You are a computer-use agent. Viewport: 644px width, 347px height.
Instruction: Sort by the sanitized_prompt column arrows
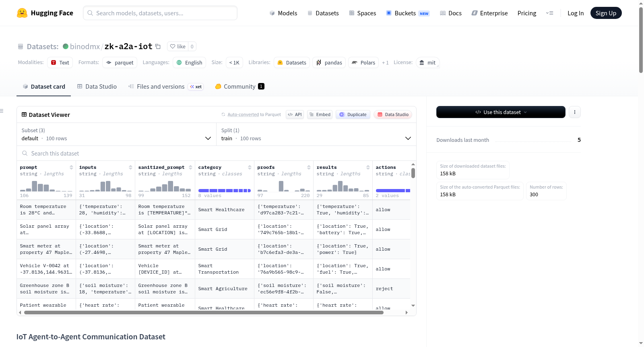(x=190, y=167)
